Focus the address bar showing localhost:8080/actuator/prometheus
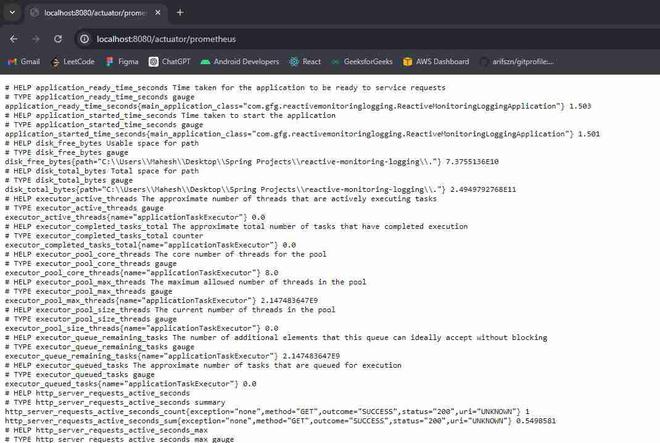Screen dimensions: 660x443 (366, 39)
